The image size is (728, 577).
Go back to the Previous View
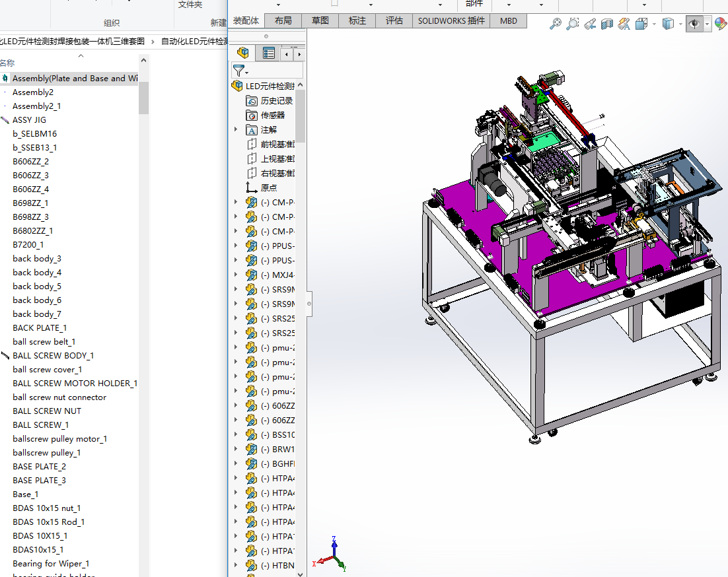tap(590, 24)
